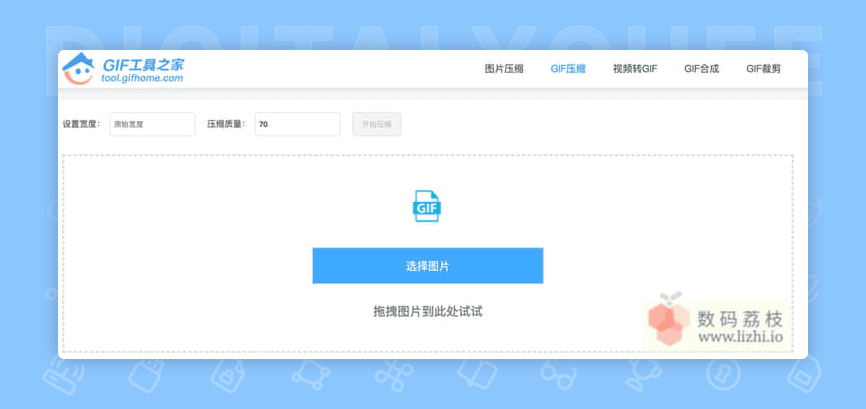Click the 设置宽度 label
The height and width of the screenshot is (409, 866).
click(x=81, y=124)
